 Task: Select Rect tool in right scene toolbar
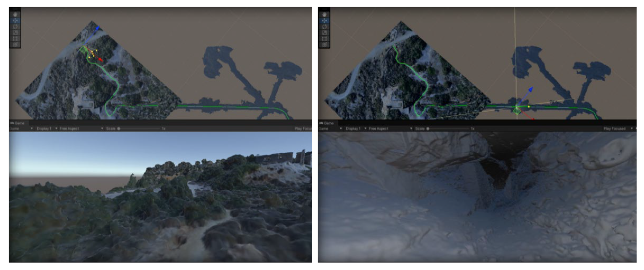324,38
